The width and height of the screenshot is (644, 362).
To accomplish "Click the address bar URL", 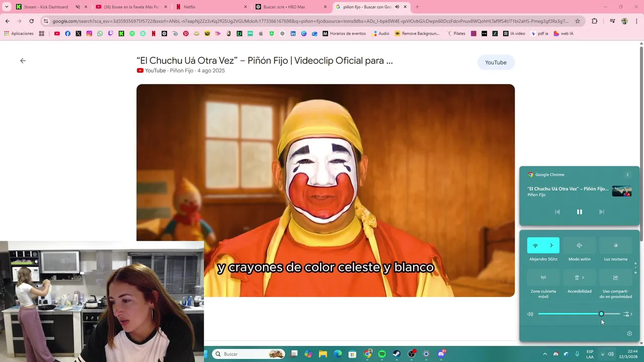I will [310, 21].
